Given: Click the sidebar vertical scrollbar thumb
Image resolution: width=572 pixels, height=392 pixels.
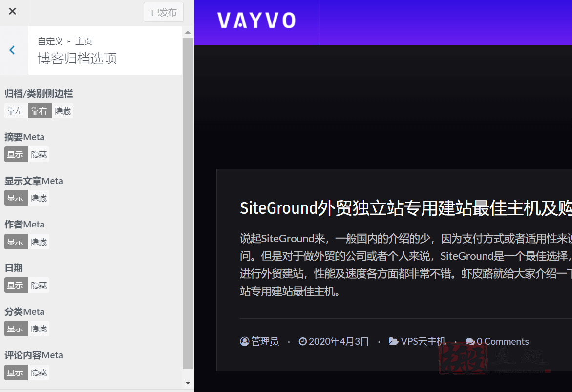Looking at the screenshot, I should (188, 203).
